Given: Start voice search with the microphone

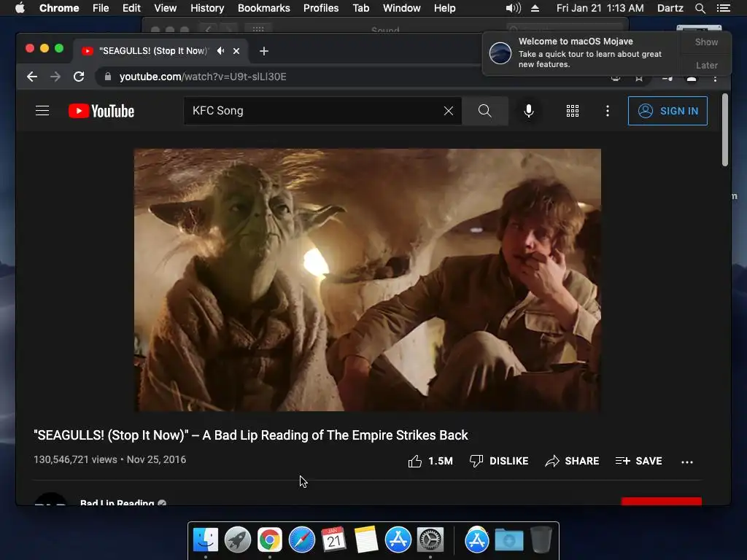Looking at the screenshot, I should (529, 111).
